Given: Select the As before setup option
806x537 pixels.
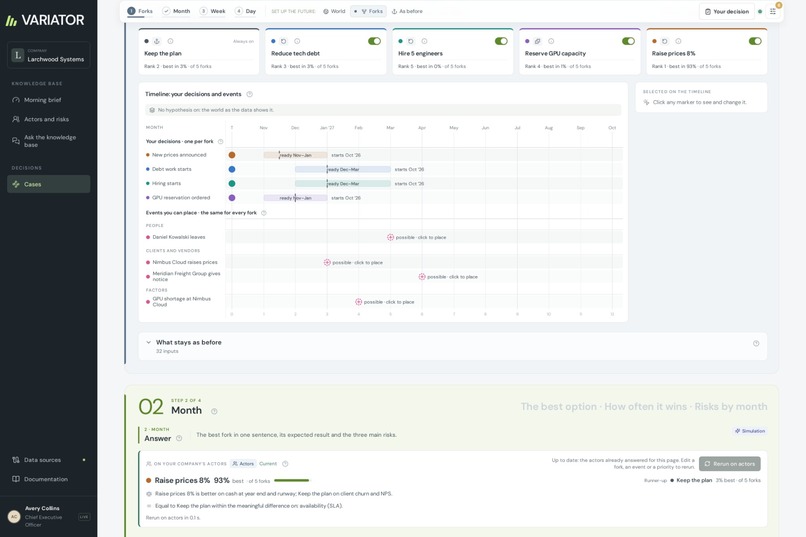Looking at the screenshot, I should pyautogui.click(x=407, y=11).
